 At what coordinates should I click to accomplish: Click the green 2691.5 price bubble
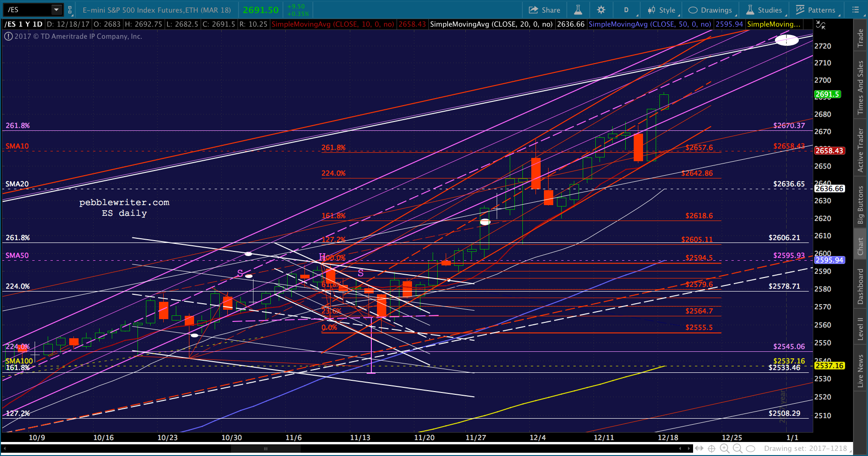[828, 94]
